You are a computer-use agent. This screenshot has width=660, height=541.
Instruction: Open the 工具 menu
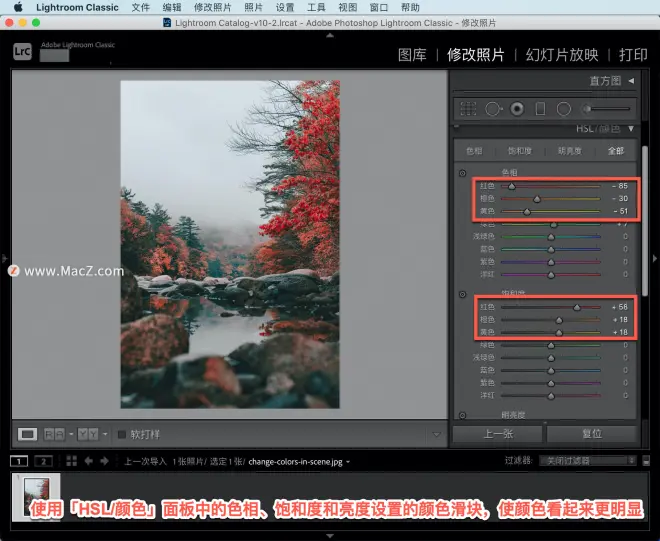[316, 7]
